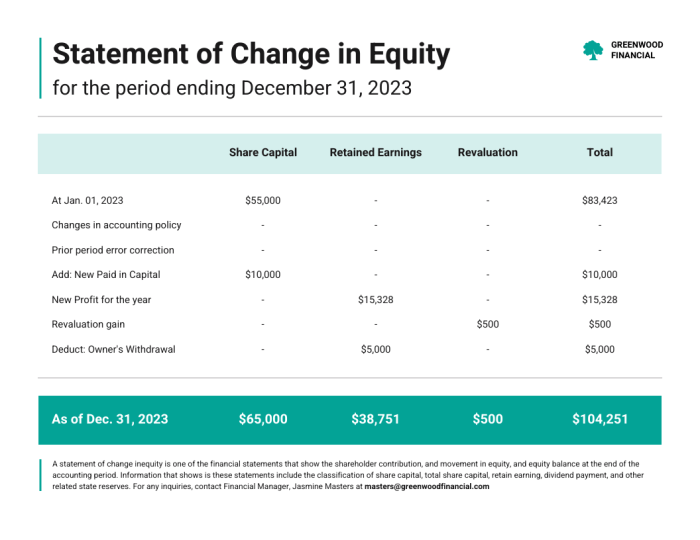This screenshot has width=700, height=540.
Task: Select the Retained Earnings column header
Action: coord(375,153)
